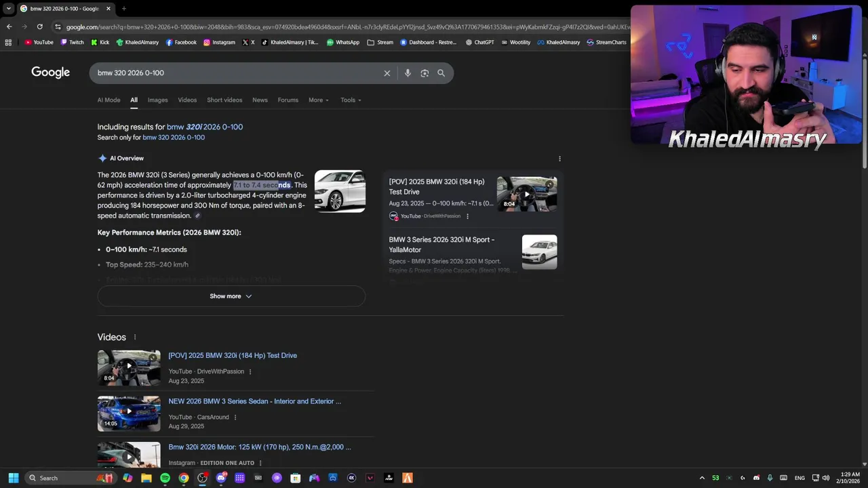Open the Instagram bookmark
868x488 pixels.
(219, 42)
